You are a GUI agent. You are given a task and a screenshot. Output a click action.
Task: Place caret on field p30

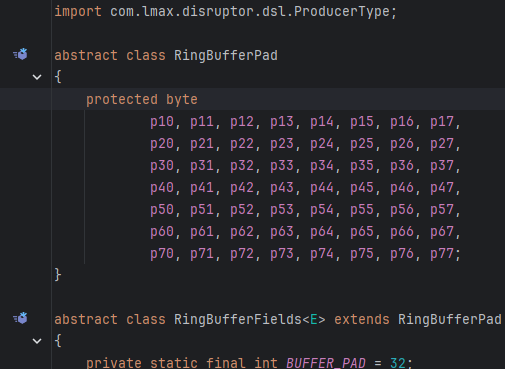pyautogui.click(x=162, y=166)
